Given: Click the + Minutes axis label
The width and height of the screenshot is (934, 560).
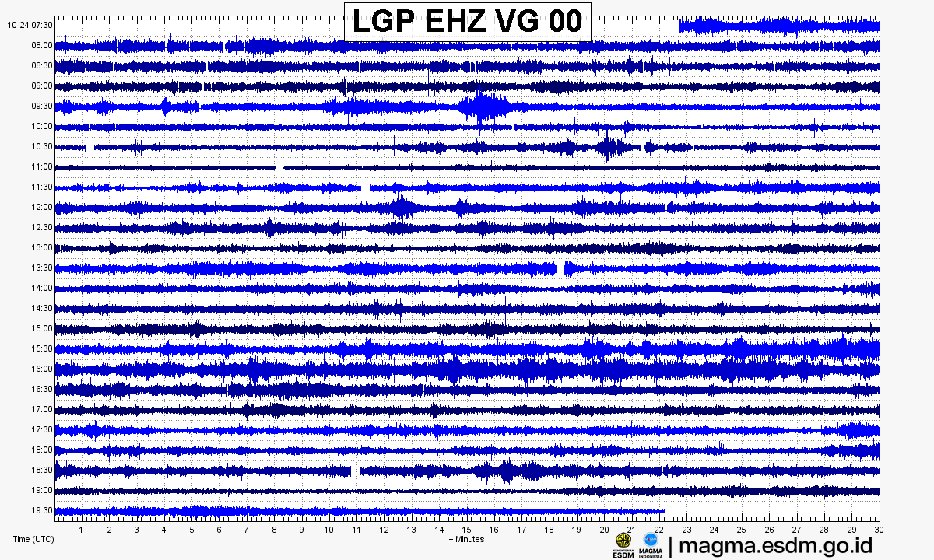Looking at the screenshot, I should (x=466, y=539).
